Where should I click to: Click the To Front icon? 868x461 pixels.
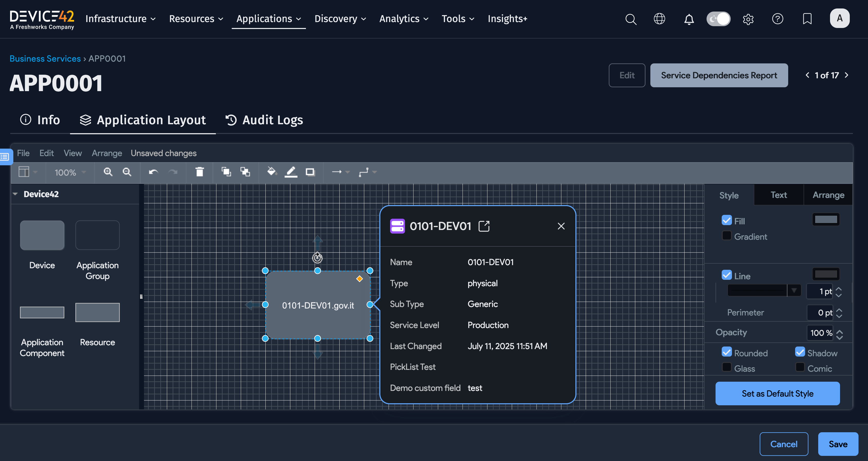pyautogui.click(x=226, y=172)
